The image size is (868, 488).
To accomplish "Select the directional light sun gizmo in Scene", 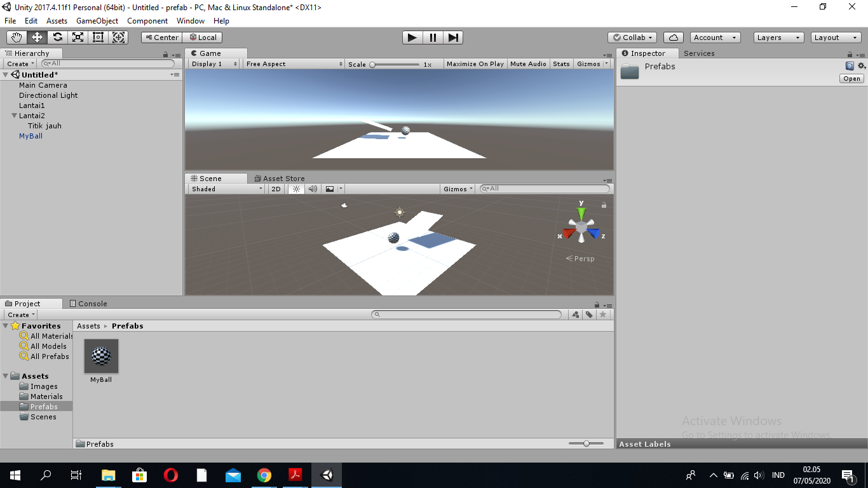I will (x=400, y=212).
